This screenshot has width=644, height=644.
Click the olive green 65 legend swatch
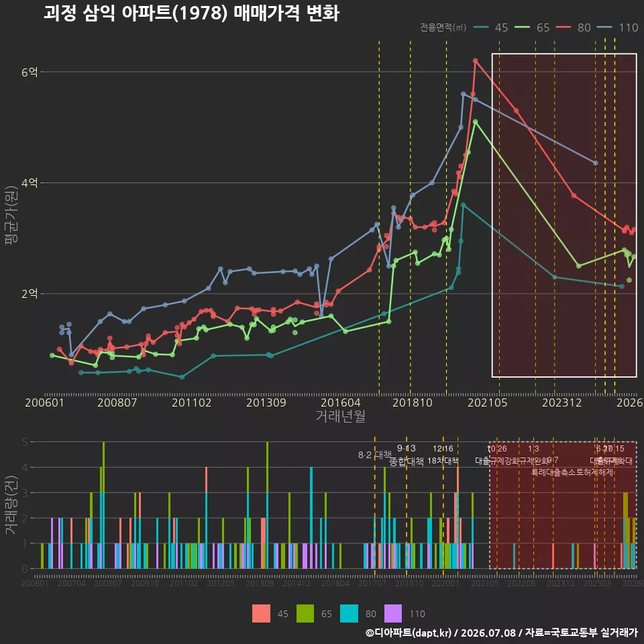tap(305, 614)
